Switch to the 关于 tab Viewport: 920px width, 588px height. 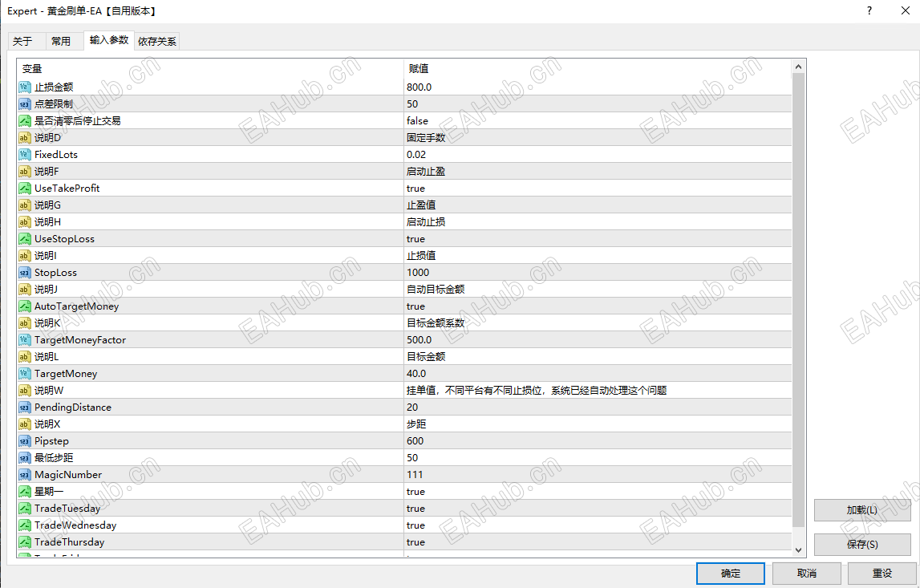pos(26,42)
